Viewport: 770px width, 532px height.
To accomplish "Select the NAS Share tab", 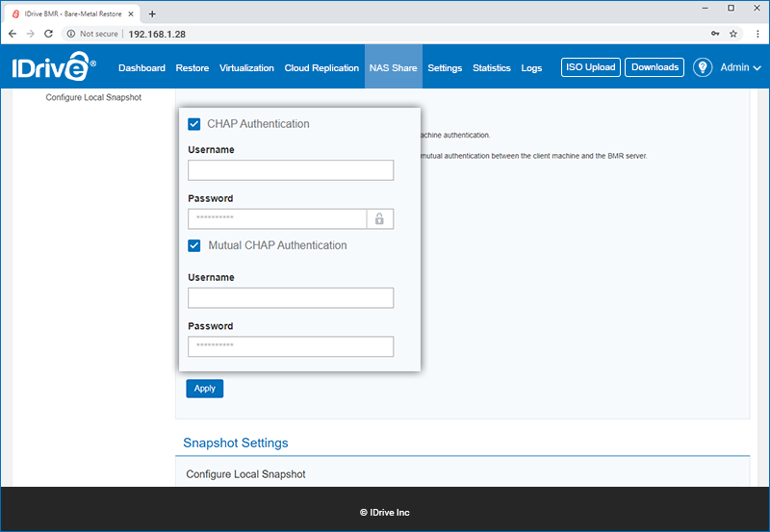I will (x=394, y=67).
